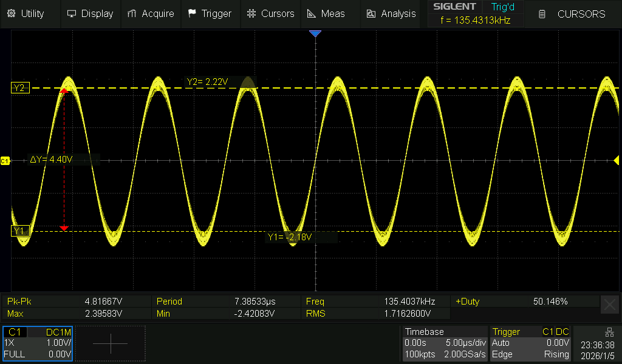This screenshot has width=622, height=364.
Task: Click the date 2026/1/5
Action: pos(598,356)
